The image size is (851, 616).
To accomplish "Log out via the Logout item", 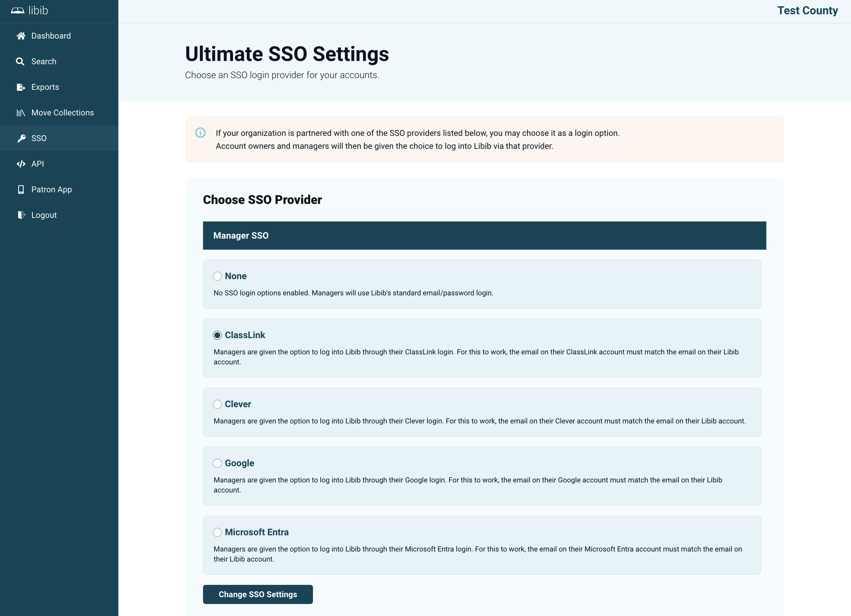I will click(59, 215).
